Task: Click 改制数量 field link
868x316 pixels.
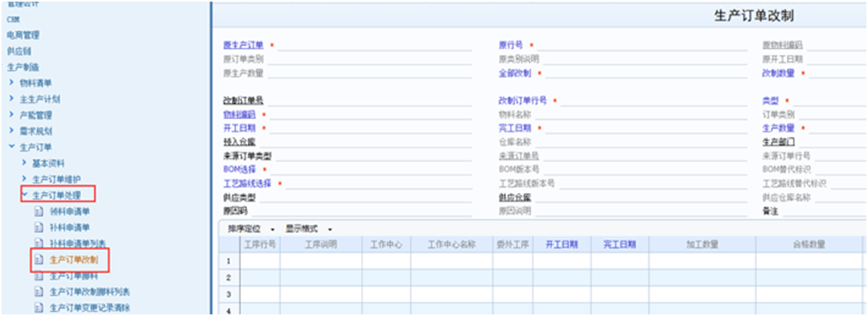Action: pyautogui.click(x=778, y=73)
